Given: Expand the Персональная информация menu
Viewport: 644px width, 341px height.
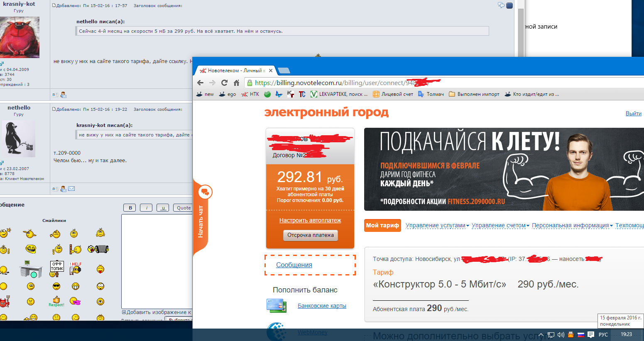Looking at the screenshot, I should pos(572,225).
